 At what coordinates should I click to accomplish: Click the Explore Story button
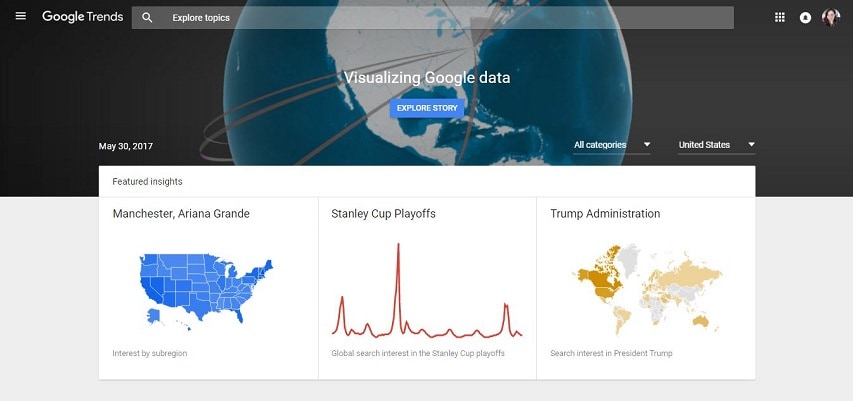(427, 108)
